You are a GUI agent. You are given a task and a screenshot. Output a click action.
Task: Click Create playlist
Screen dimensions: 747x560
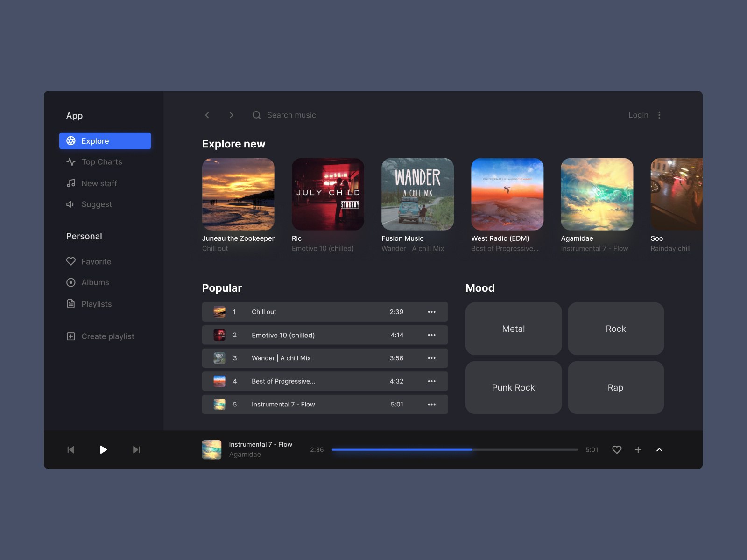point(100,336)
